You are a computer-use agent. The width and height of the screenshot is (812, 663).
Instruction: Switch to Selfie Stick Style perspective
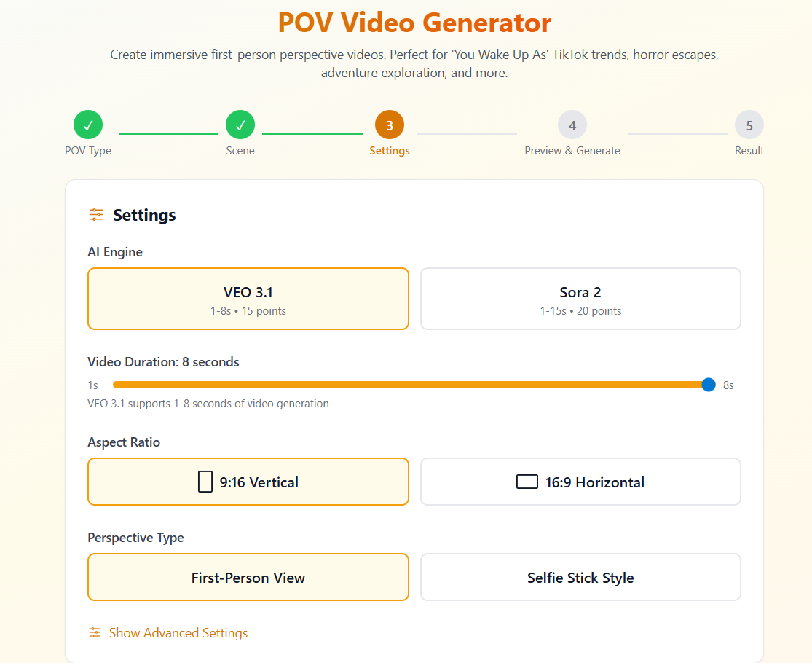(580, 577)
